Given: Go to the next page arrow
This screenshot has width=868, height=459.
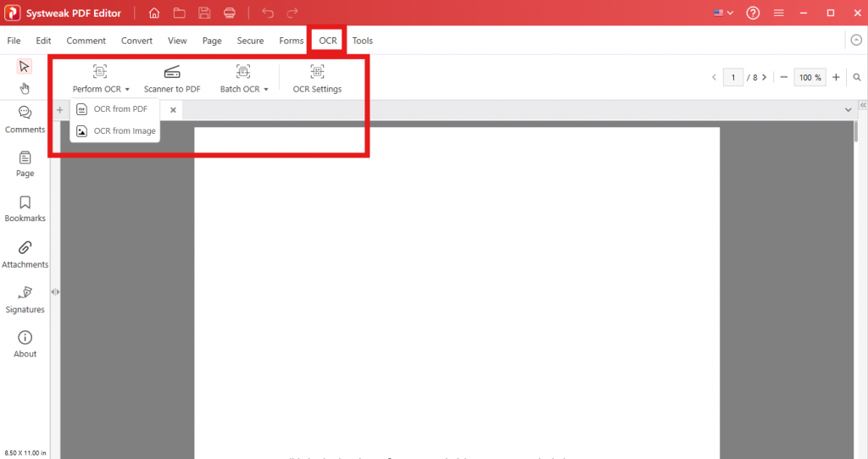Looking at the screenshot, I should [764, 77].
